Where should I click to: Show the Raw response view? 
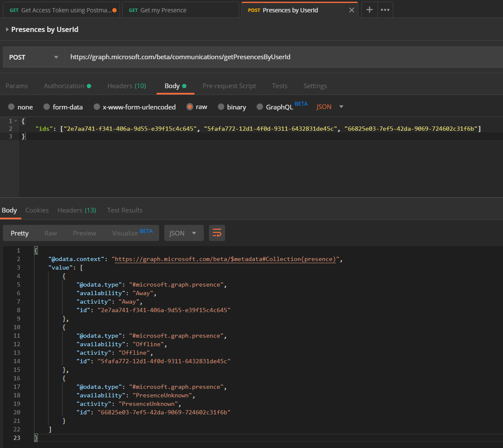coord(51,233)
